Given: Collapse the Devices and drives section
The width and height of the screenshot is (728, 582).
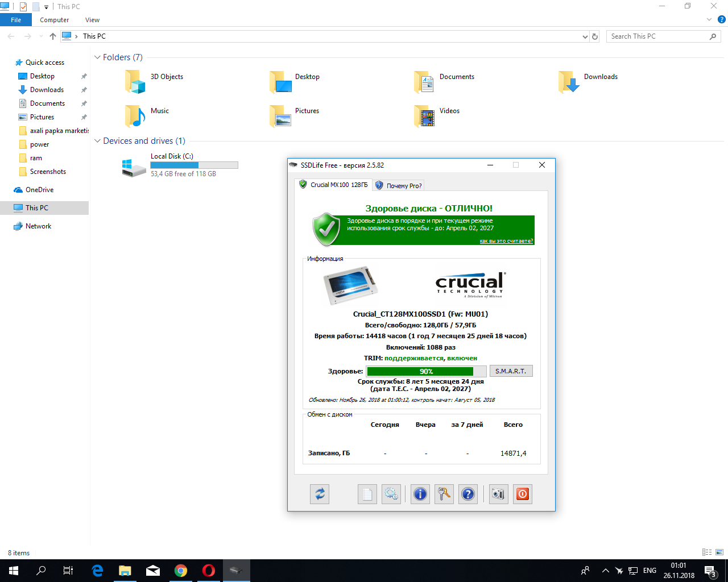Looking at the screenshot, I should coord(98,141).
